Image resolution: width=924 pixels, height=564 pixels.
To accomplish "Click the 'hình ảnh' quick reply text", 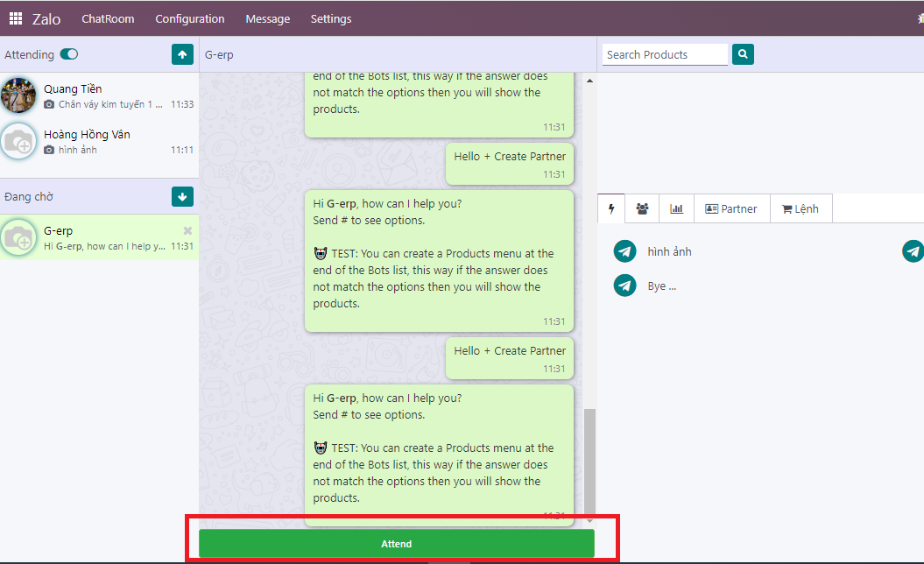I will 669,251.
